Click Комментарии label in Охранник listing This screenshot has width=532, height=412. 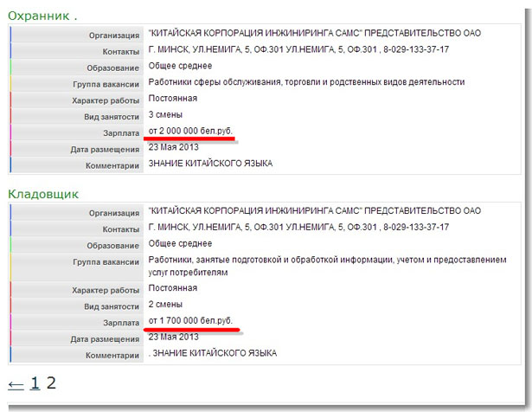tap(111, 165)
